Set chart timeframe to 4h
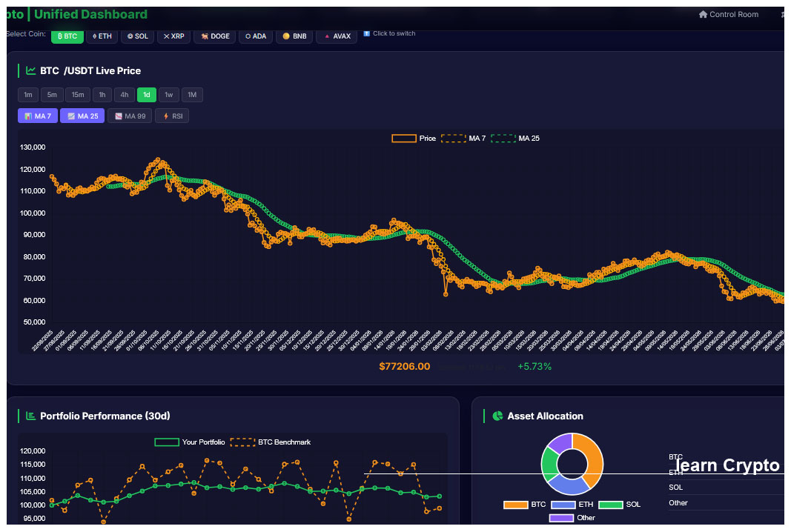 pos(124,95)
